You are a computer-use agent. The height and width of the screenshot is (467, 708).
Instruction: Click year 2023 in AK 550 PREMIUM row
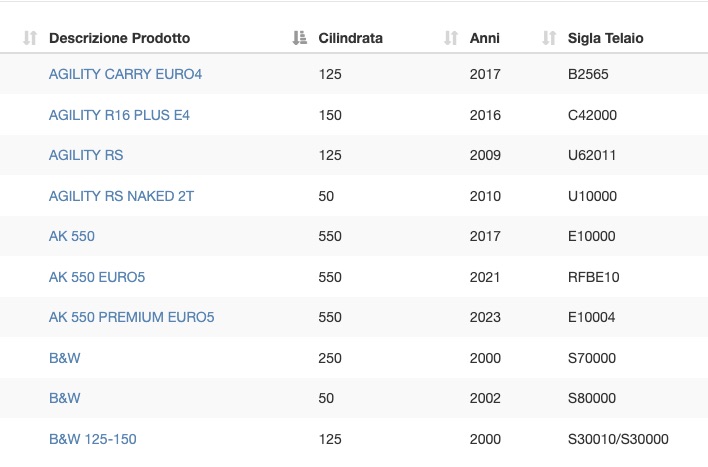[485, 317]
